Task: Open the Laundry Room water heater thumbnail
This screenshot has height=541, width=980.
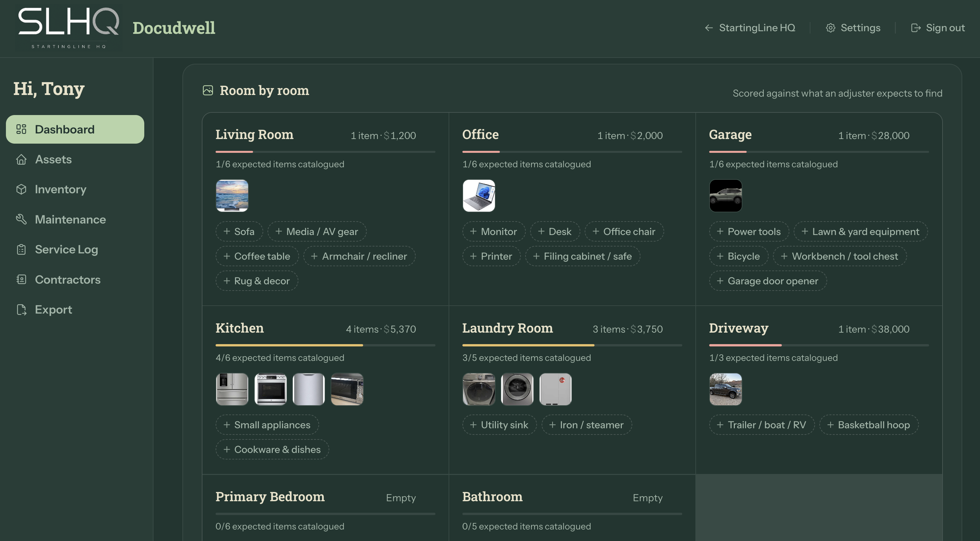Action: [556, 389]
